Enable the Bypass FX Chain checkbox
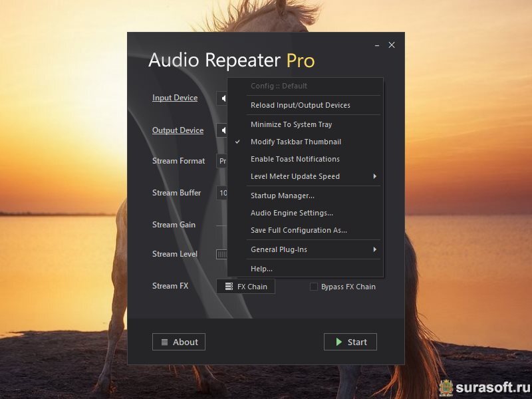 click(314, 287)
